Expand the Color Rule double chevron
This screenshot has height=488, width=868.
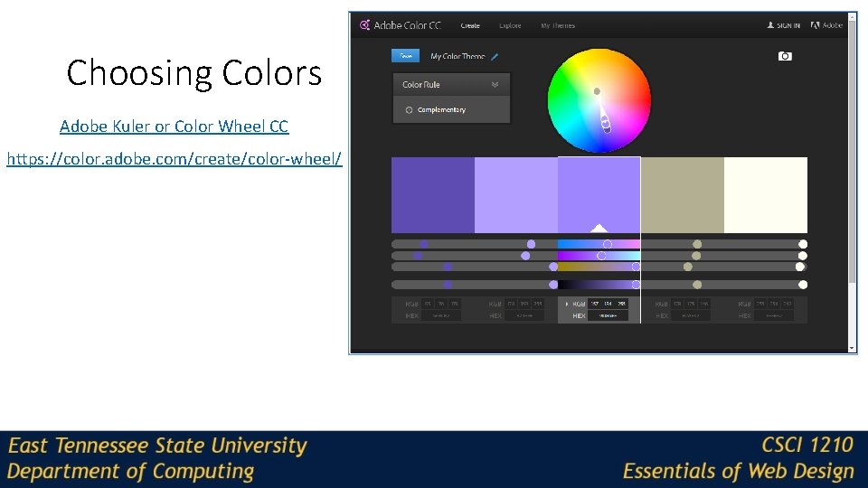point(495,85)
